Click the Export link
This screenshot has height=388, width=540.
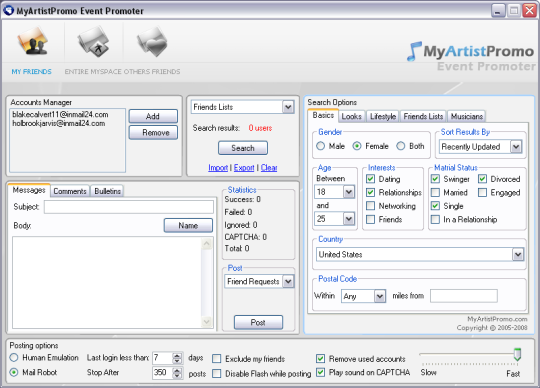[x=244, y=168]
